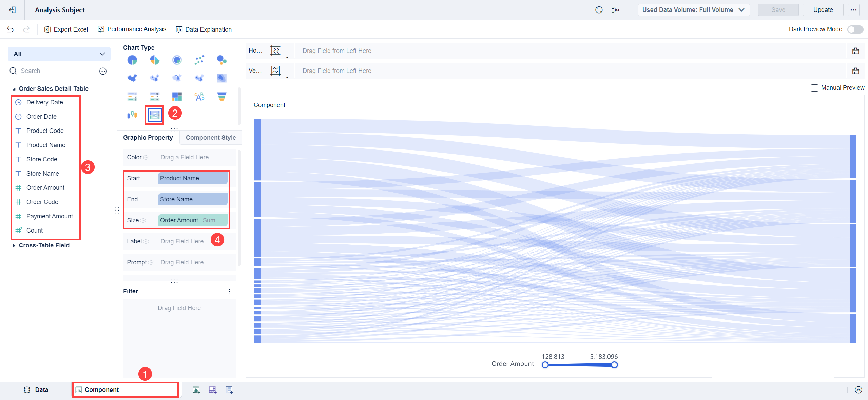Select the candlestick chart type icon

point(132,115)
